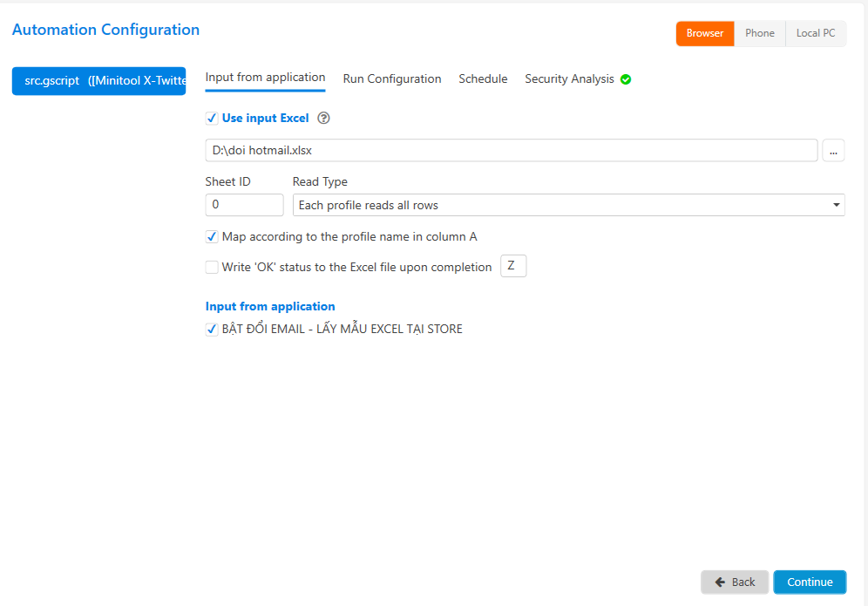Select the Browser mode button
868x606 pixels.
[x=705, y=33]
